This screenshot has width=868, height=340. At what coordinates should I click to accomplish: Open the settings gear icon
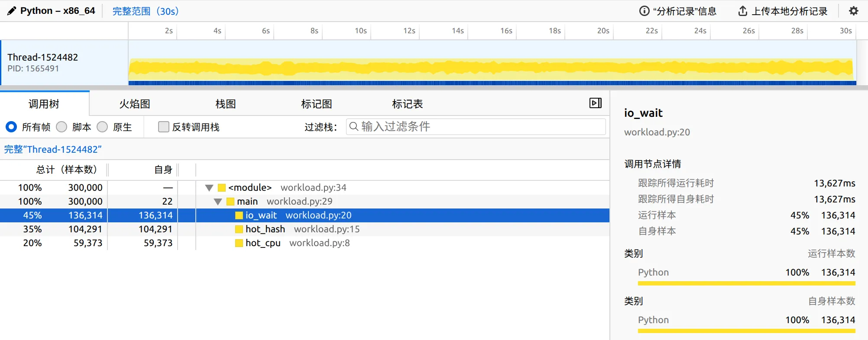click(853, 11)
